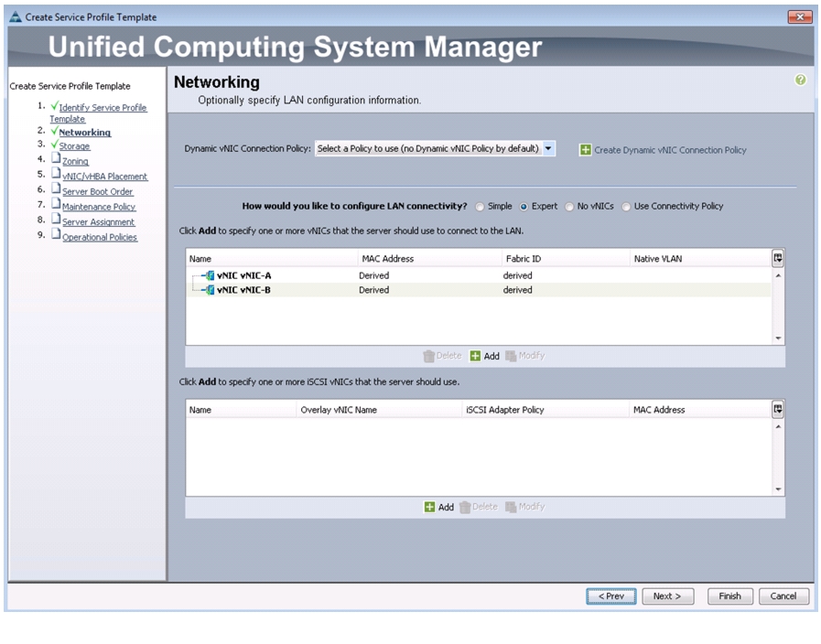Click the Modify icon under the iSCSI table
Screen dimensions: 821x644
coord(511,507)
